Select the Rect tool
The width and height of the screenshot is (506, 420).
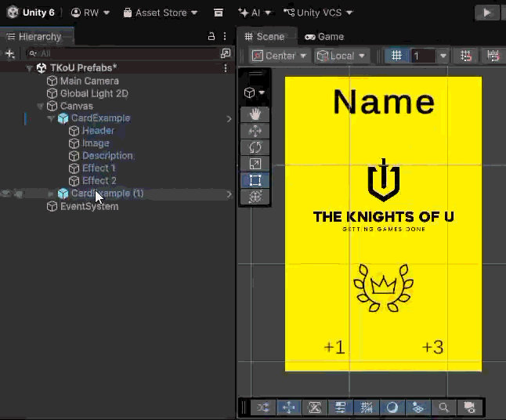255,180
